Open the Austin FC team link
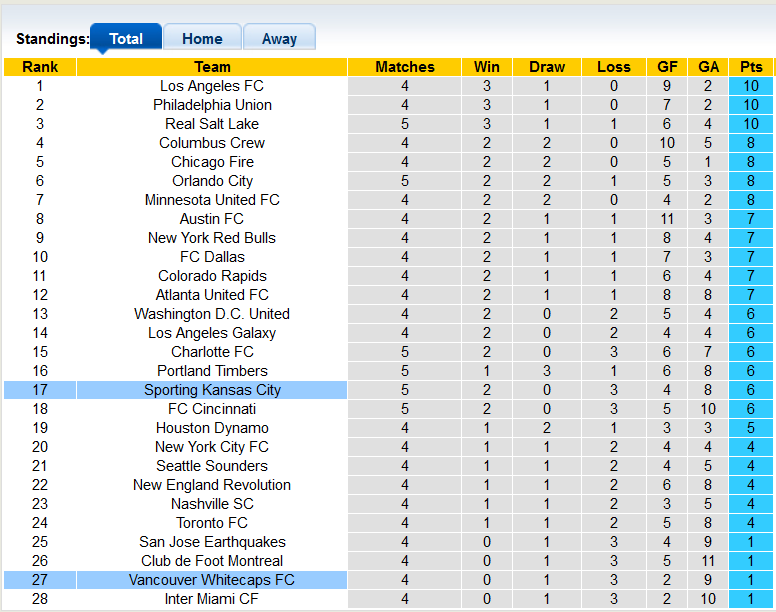 [x=212, y=219]
